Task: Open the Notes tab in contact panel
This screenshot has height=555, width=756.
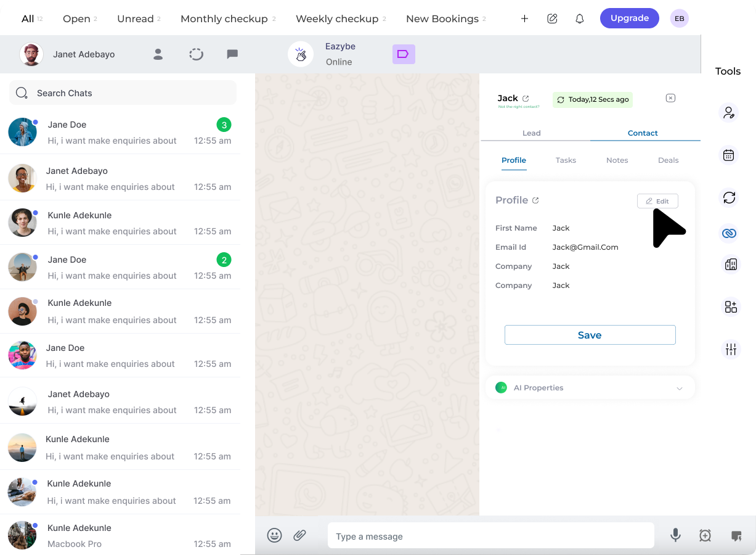Action: coord(617,160)
